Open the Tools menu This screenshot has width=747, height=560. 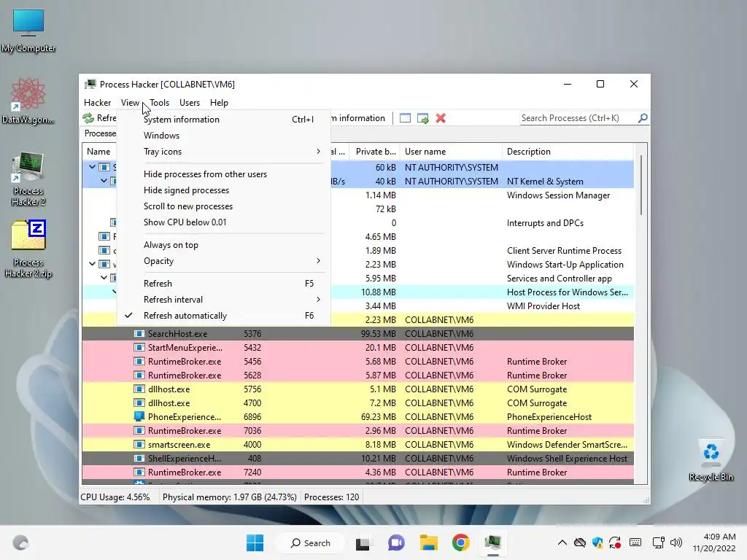(x=159, y=103)
